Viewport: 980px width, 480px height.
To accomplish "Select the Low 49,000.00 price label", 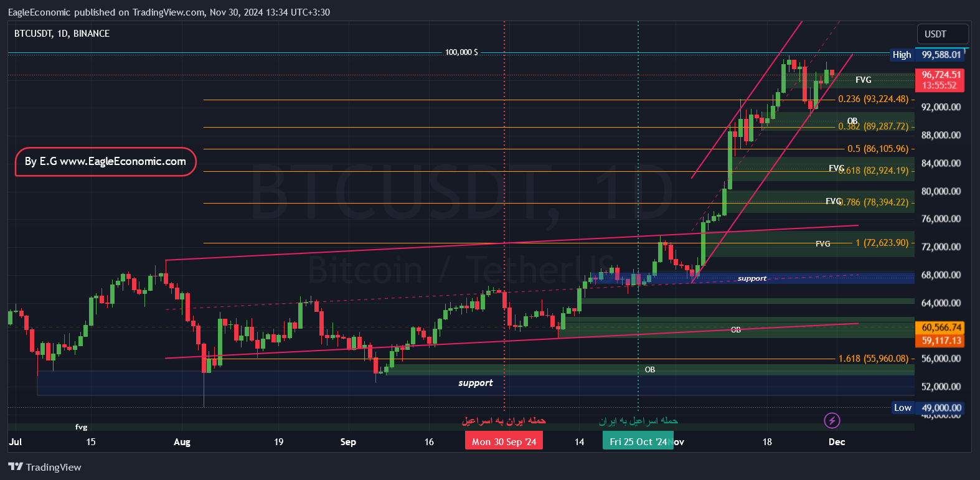I will point(927,408).
